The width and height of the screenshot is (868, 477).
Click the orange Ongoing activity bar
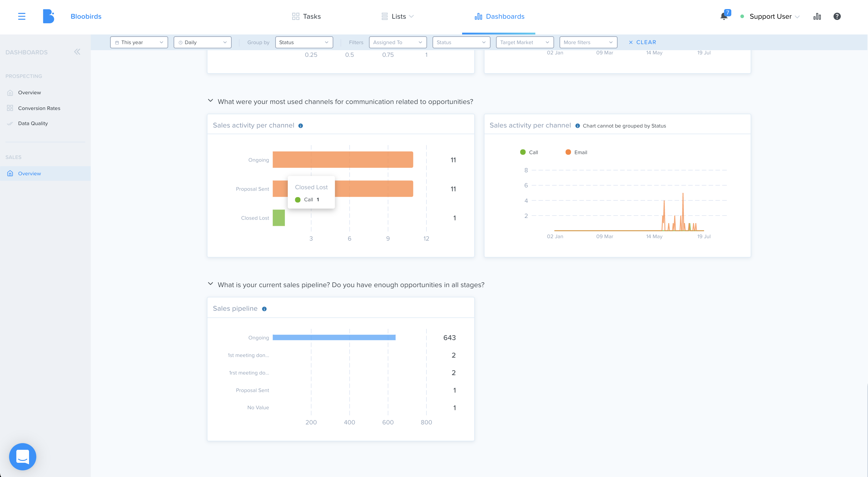point(343,160)
